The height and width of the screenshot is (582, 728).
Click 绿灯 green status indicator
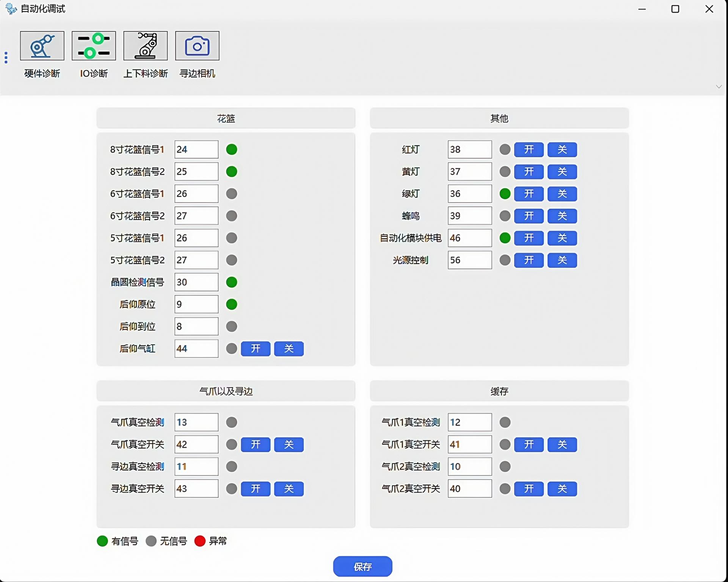[505, 194]
